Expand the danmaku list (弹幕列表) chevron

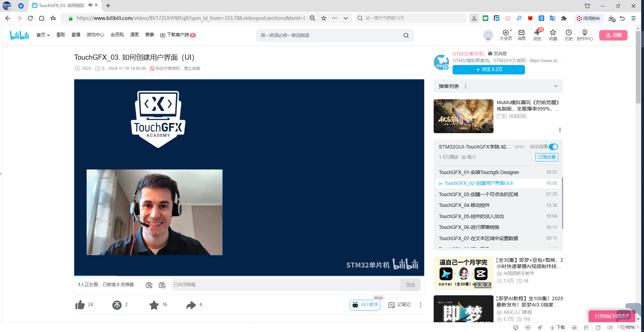[555, 86]
